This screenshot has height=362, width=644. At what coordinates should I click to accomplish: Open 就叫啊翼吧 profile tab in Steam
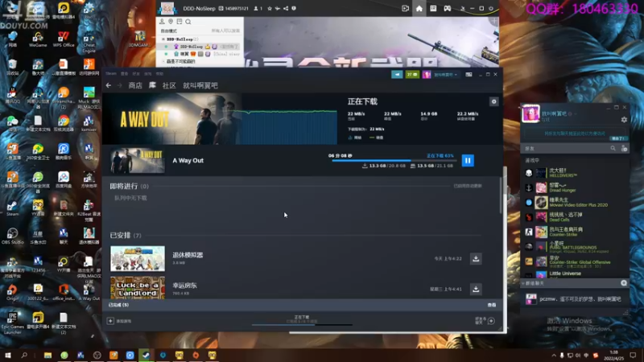[200, 85]
